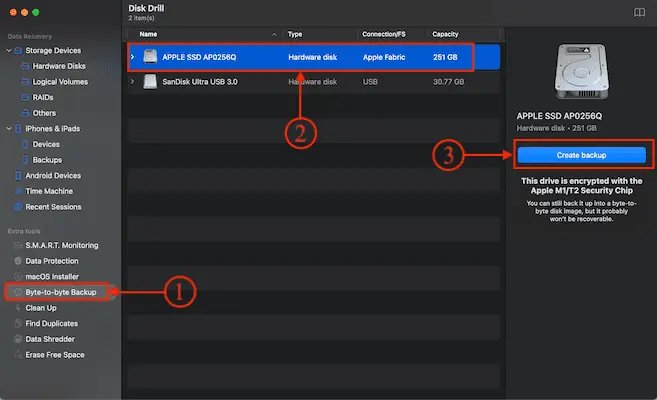Screen dimensions: 657x400
Task: Select Logical Volumes in the sidebar
Action: click(x=60, y=82)
